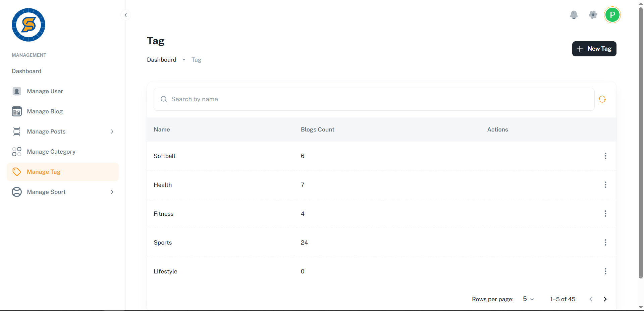Click the orange refresh icon
Screen dimensions: 644x311
point(602,99)
